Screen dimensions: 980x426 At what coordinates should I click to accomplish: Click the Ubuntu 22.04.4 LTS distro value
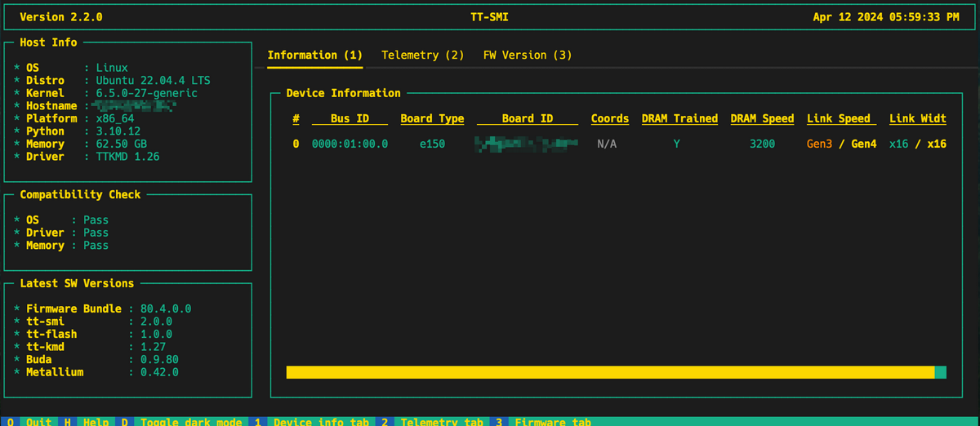point(154,80)
